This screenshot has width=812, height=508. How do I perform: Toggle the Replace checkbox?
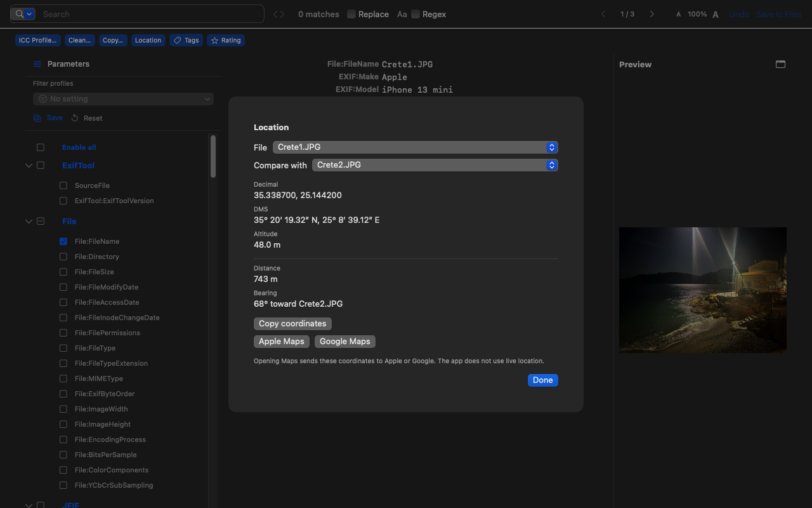pos(351,14)
